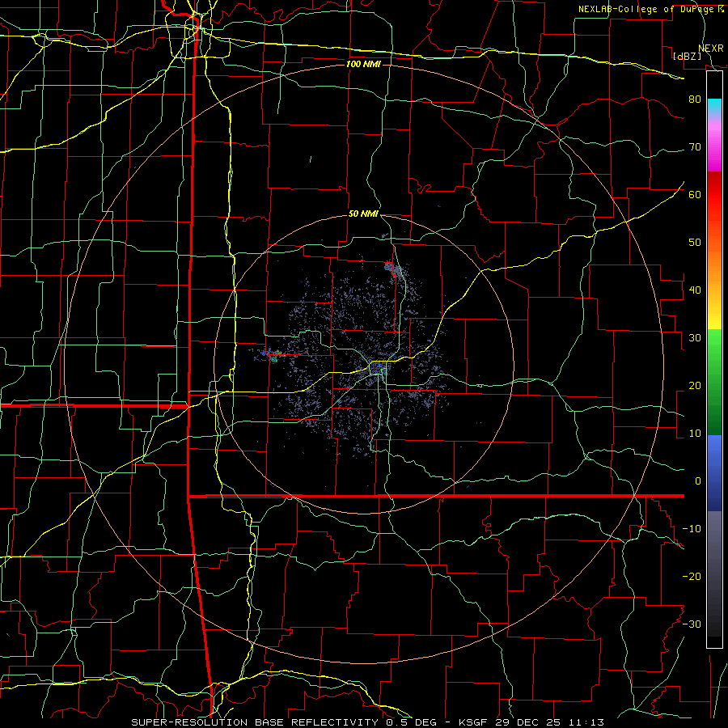Click the 'SUPER-RESOLUTION BASE REFLECTIVITY 0.5 DEG' caption
Screen dimensions: 728x728
coord(284,722)
